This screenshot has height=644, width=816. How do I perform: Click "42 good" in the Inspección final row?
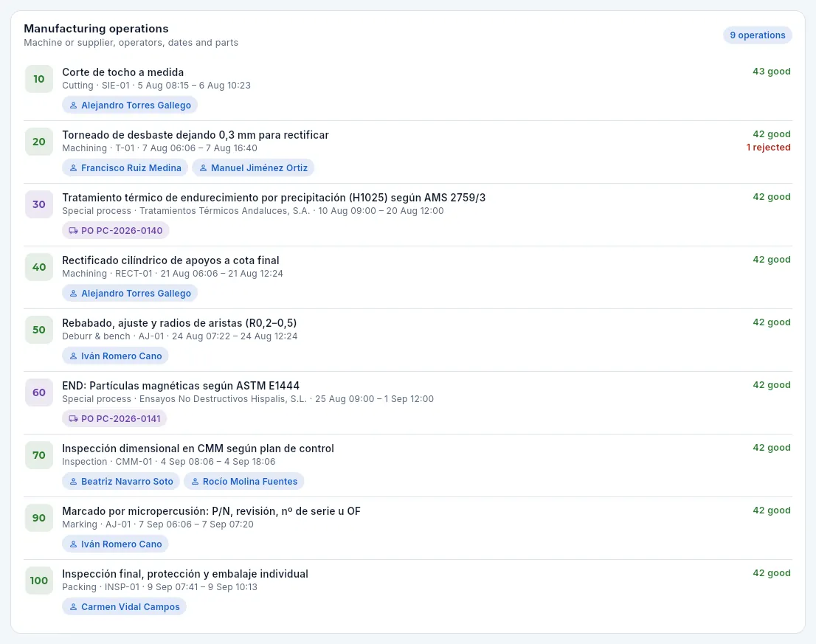click(x=771, y=573)
